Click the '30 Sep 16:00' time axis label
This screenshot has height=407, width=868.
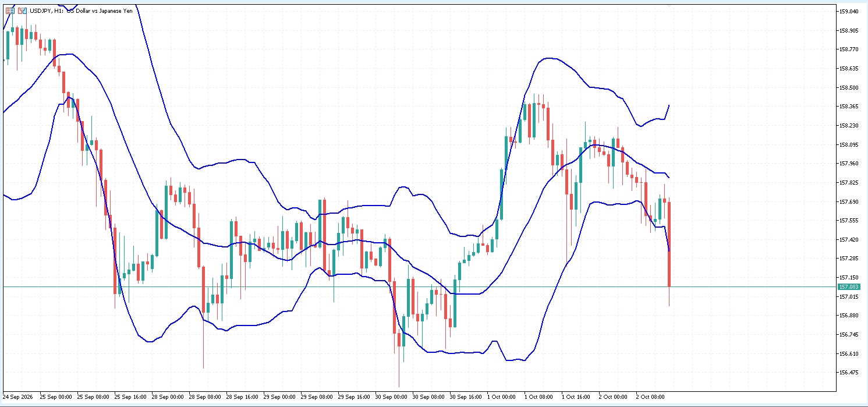[x=466, y=397]
